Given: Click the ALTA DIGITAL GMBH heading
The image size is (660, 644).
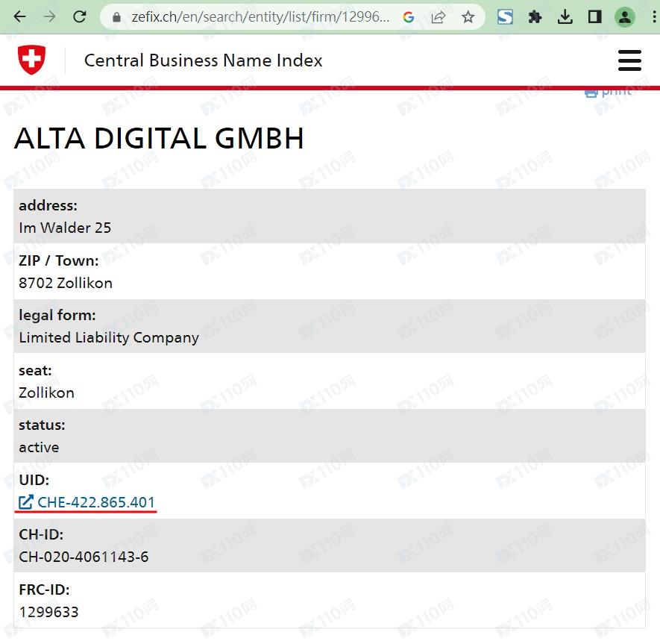Looking at the screenshot, I should 159,139.
